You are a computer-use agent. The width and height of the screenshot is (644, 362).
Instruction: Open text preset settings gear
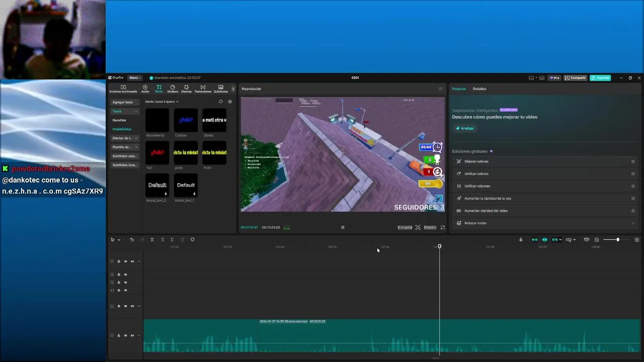pos(230,102)
